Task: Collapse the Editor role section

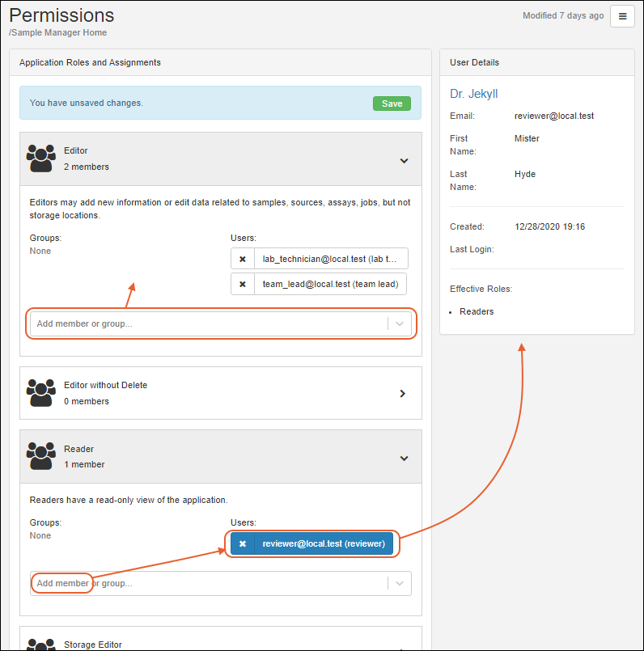Action: tap(404, 160)
